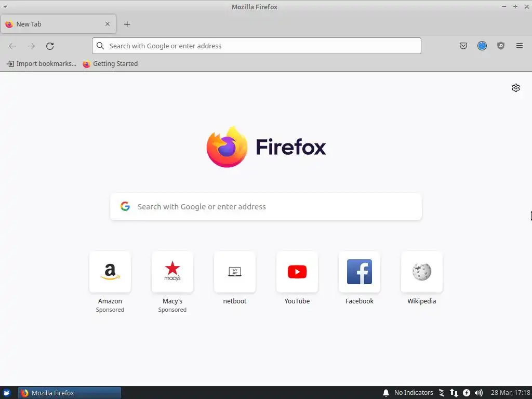The height and width of the screenshot is (399, 532).
Task: Click the tray icon left of network arrows
Action: 442,393
